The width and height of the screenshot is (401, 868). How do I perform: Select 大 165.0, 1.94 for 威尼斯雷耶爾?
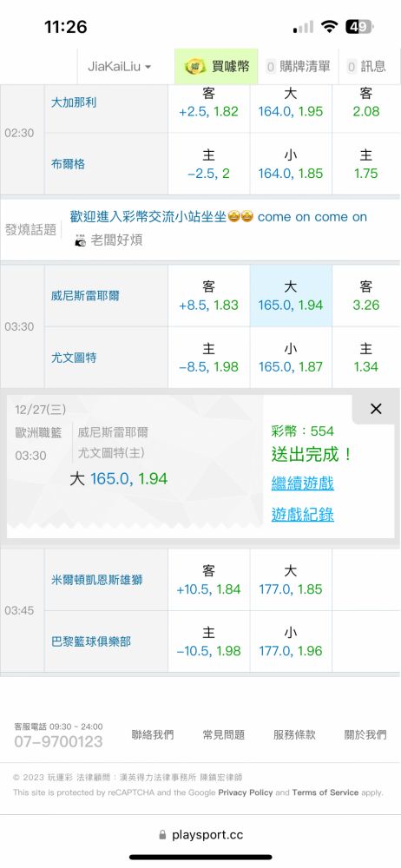click(291, 296)
